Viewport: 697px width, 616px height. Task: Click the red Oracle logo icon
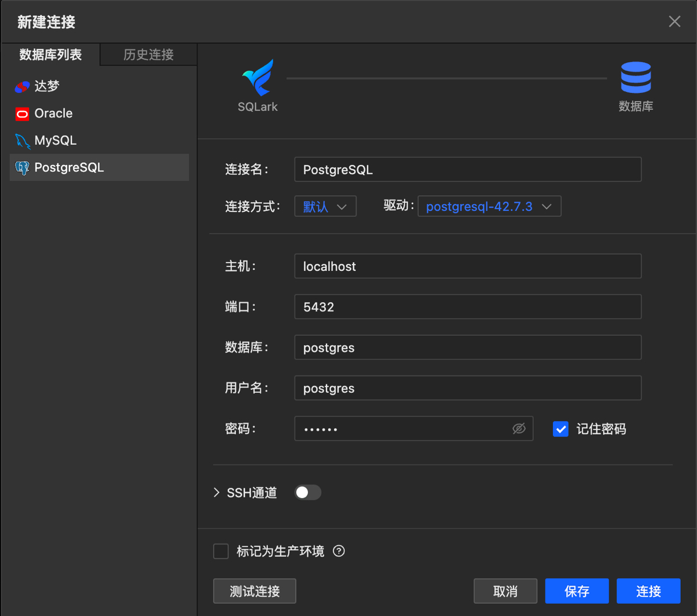tap(22, 114)
